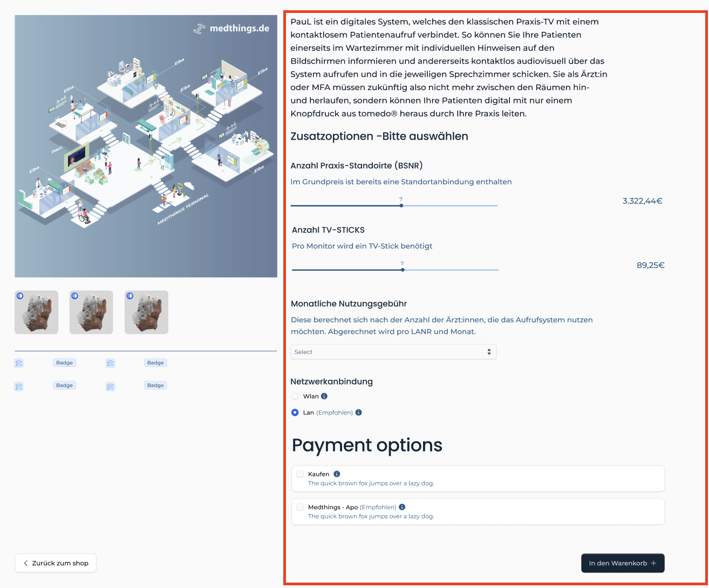
Task: Select the Lan network radio button
Action: click(295, 413)
